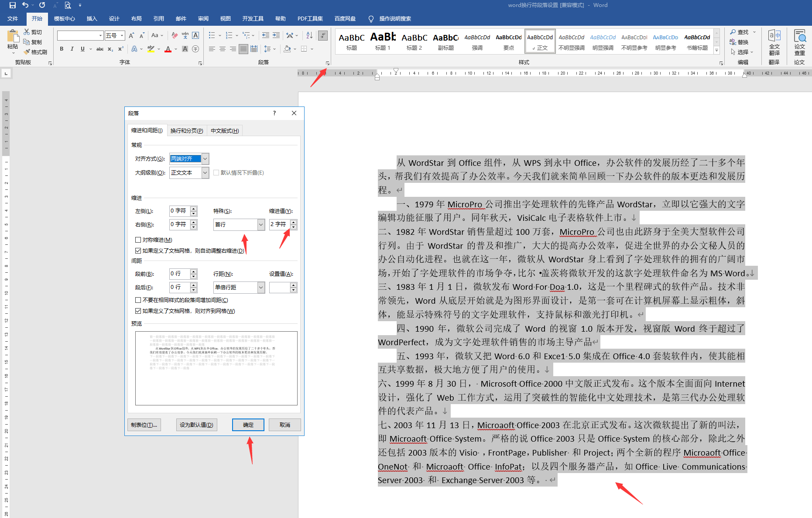812x518 pixels.
Task: Uncheck snap to grid (对齐到网格) option
Action: pyautogui.click(x=138, y=311)
